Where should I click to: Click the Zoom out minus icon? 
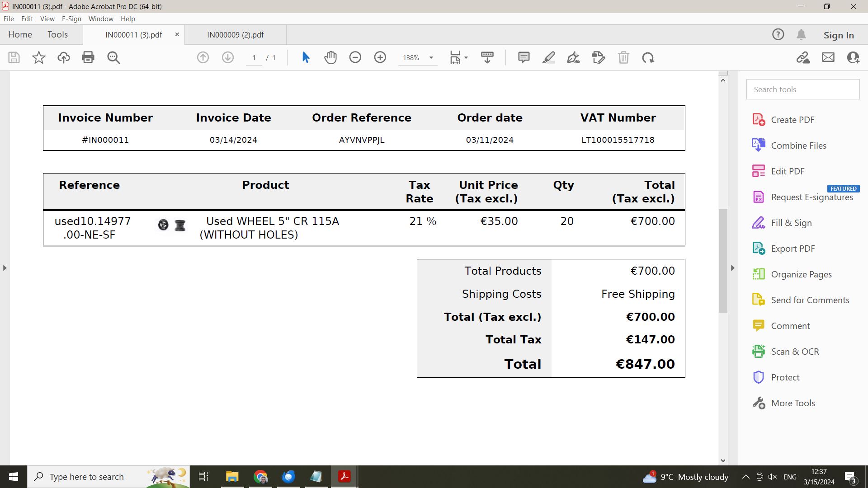355,57
